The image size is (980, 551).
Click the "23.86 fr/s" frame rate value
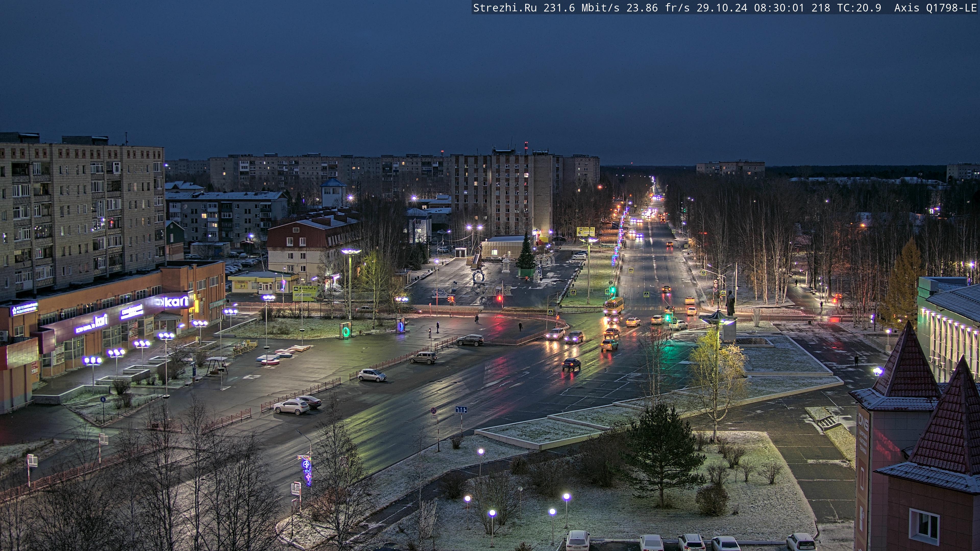pyautogui.click(x=658, y=8)
